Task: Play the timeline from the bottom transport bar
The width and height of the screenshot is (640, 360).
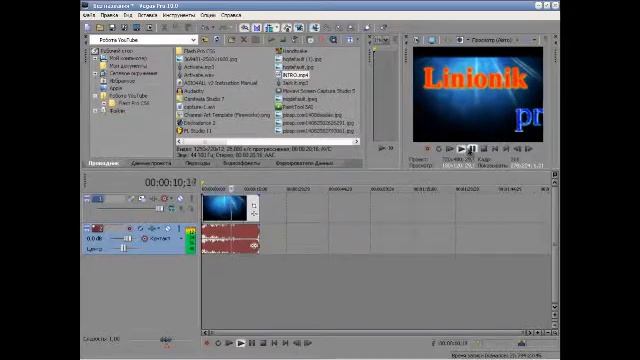Action: tap(240, 343)
